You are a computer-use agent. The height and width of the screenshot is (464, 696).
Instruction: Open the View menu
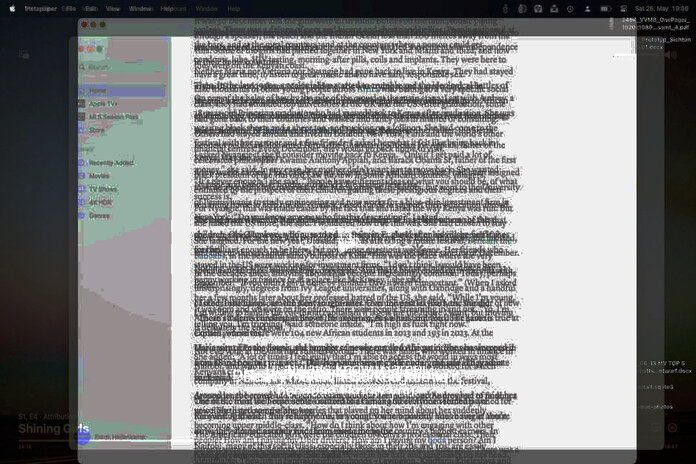tap(113, 8)
